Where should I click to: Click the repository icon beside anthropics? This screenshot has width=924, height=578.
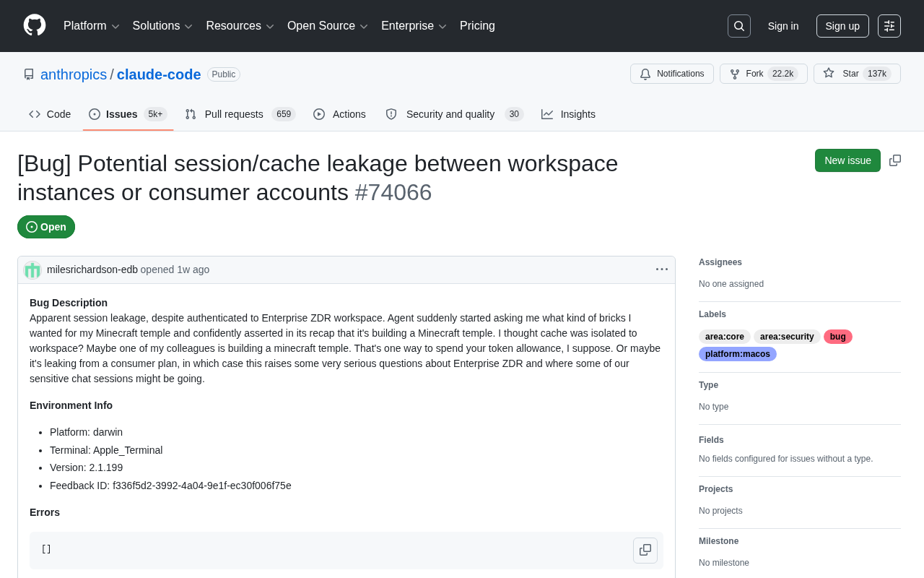pyautogui.click(x=29, y=74)
